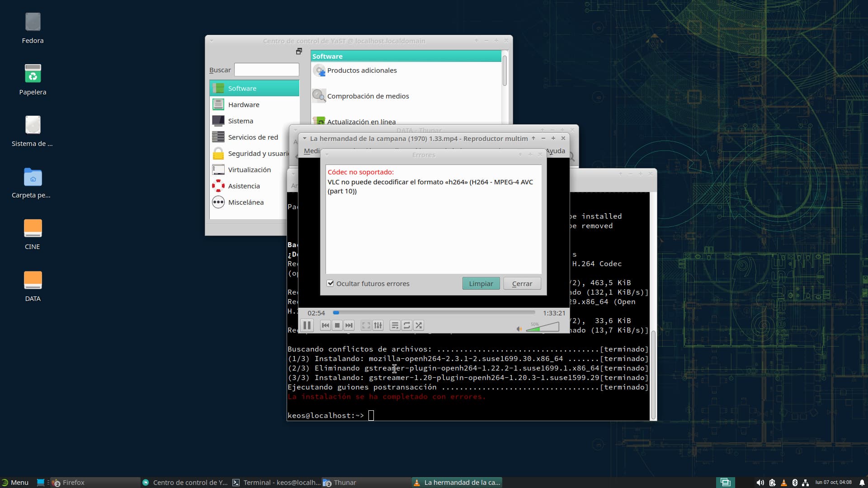Open Productos adicionales module
The height and width of the screenshot is (488, 868).
click(x=362, y=70)
